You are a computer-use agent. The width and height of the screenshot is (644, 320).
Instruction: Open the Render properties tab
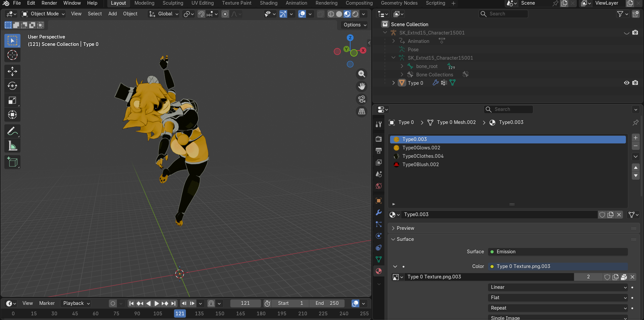(x=379, y=139)
